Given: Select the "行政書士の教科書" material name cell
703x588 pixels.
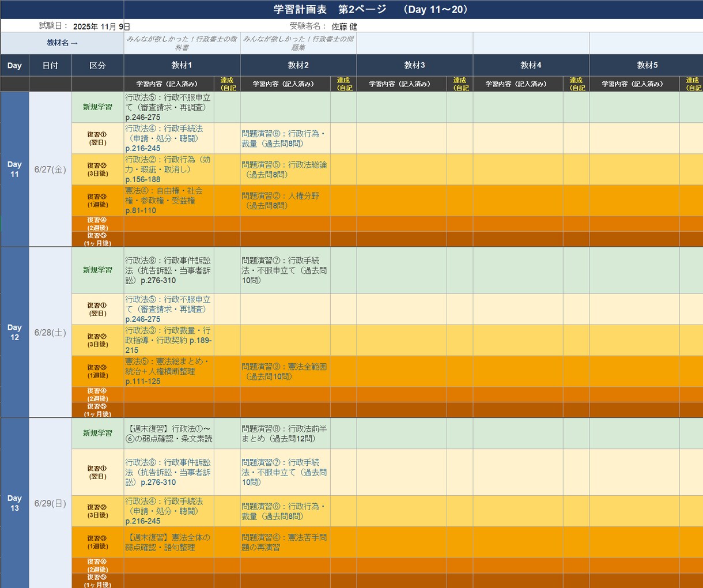Looking at the screenshot, I should coord(182,43).
